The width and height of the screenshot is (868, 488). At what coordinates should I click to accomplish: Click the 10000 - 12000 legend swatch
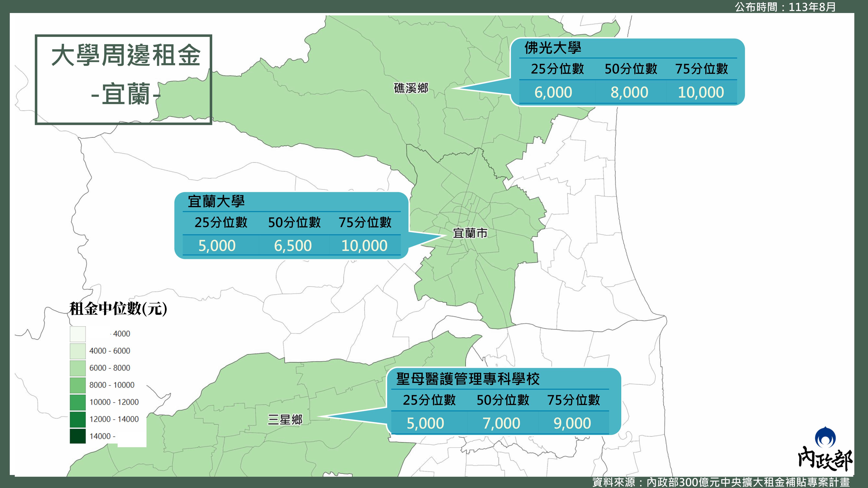(x=77, y=402)
